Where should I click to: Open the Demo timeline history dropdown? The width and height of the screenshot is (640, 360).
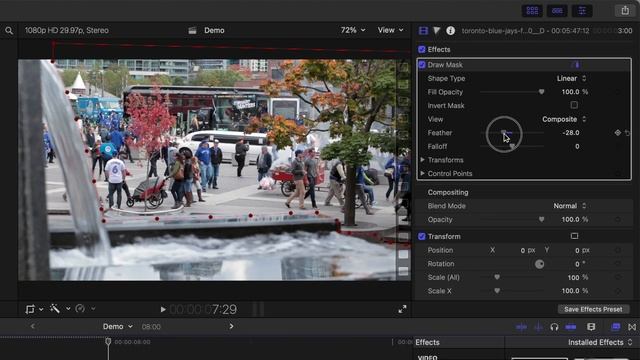[x=118, y=327]
